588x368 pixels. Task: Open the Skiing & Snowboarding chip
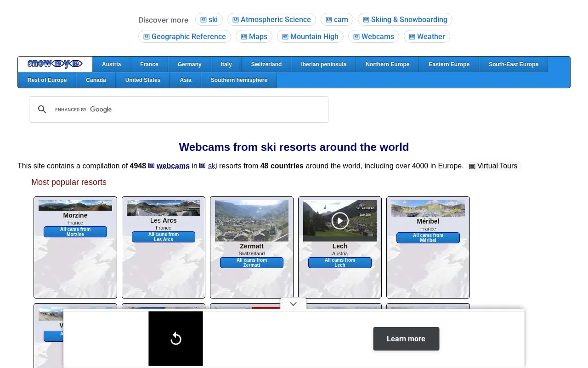405,19
